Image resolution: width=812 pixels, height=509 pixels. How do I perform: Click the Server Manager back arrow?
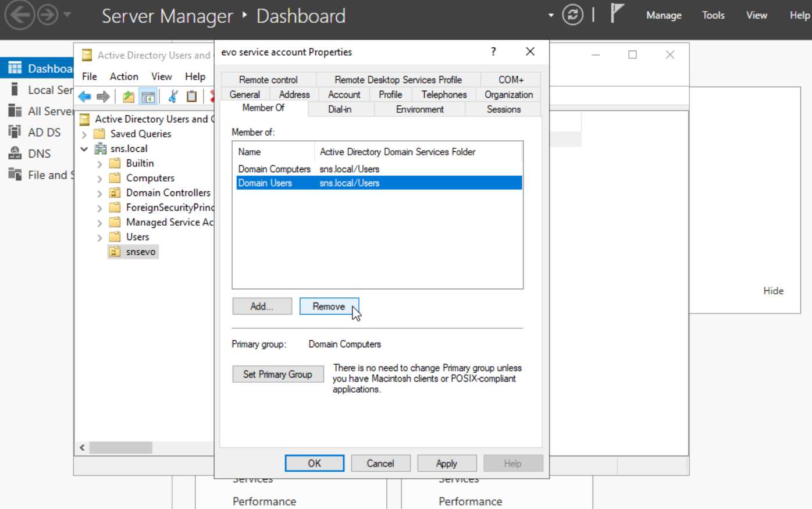click(20, 15)
